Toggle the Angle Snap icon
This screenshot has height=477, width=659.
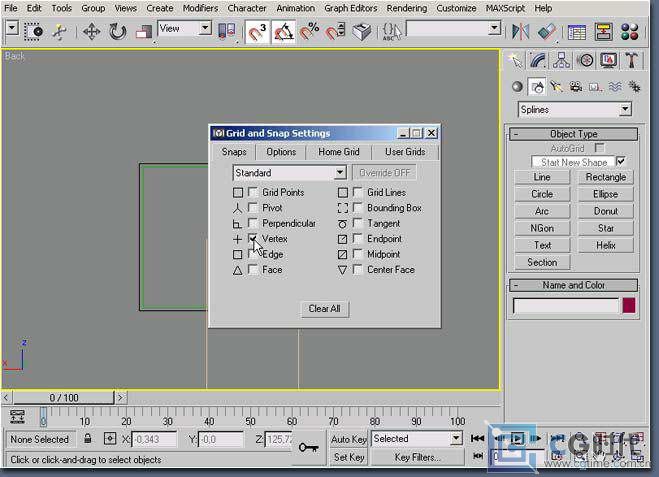tap(283, 32)
